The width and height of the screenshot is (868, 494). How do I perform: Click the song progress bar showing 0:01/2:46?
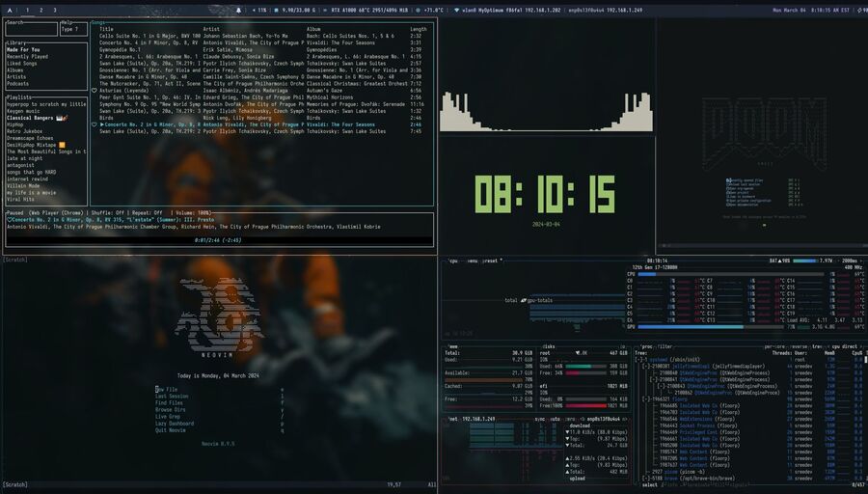click(219, 240)
